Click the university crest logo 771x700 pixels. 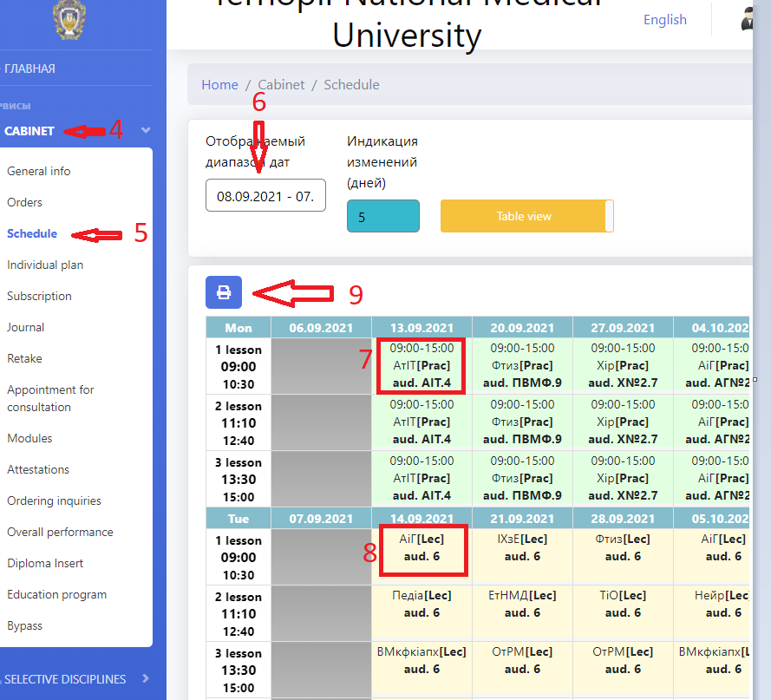[x=70, y=22]
